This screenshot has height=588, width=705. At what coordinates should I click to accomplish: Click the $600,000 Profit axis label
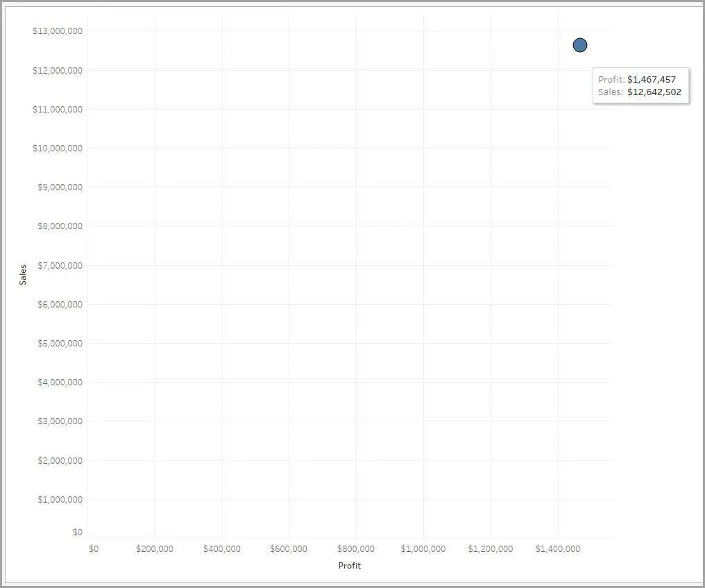[289, 549]
